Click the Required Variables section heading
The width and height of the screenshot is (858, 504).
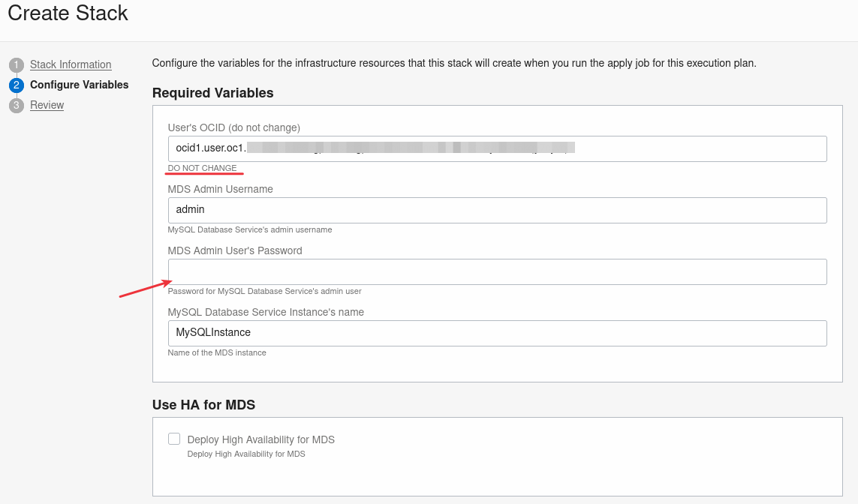tap(212, 93)
